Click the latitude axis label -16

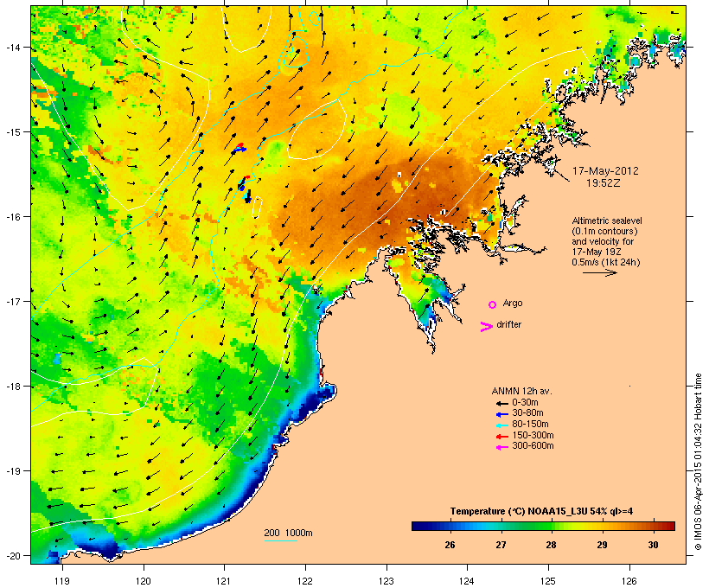[x=12, y=217]
